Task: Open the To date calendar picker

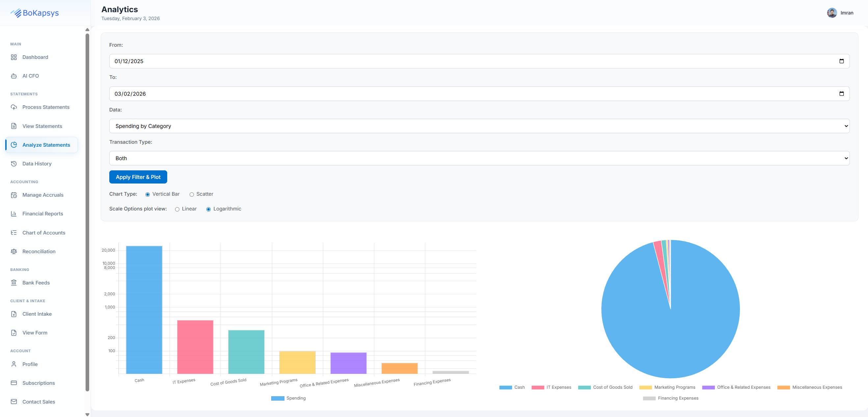Action: point(841,94)
